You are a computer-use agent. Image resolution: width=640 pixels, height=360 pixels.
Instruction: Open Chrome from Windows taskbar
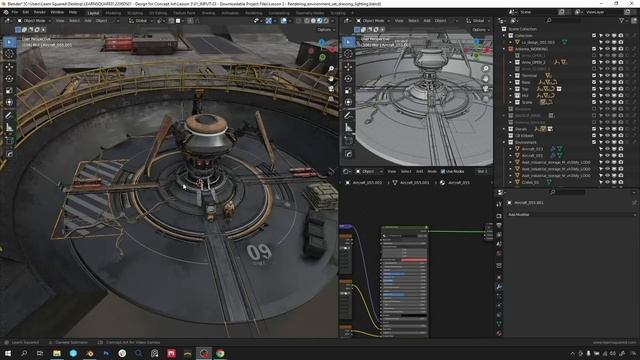click(x=220, y=353)
